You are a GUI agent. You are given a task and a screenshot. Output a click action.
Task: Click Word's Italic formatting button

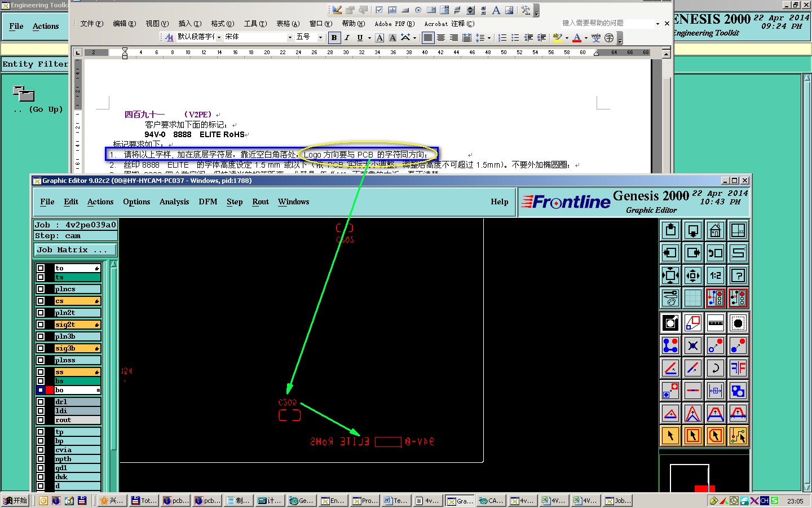[347, 38]
